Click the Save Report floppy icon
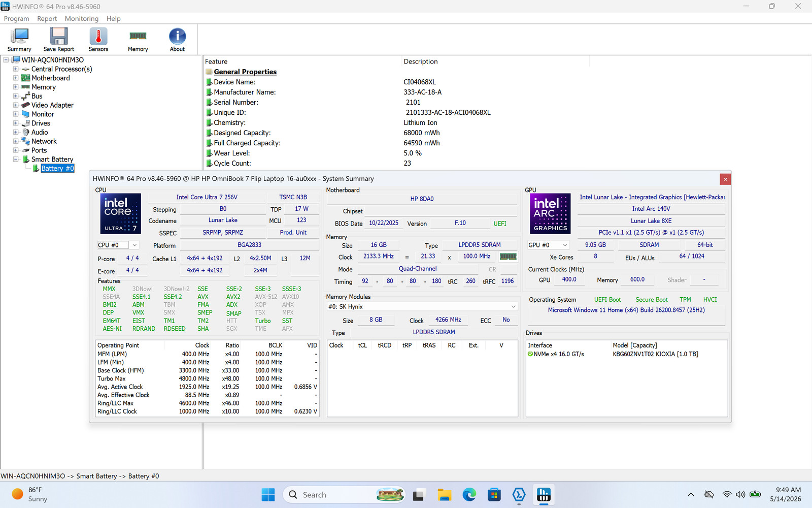This screenshot has width=812, height=508. [59, 40]
